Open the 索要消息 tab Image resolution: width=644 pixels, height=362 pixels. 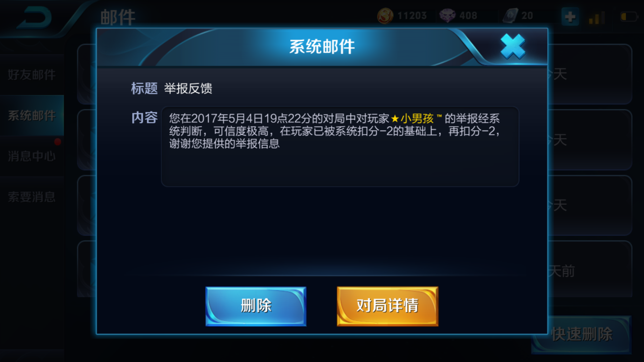(32, 197)
